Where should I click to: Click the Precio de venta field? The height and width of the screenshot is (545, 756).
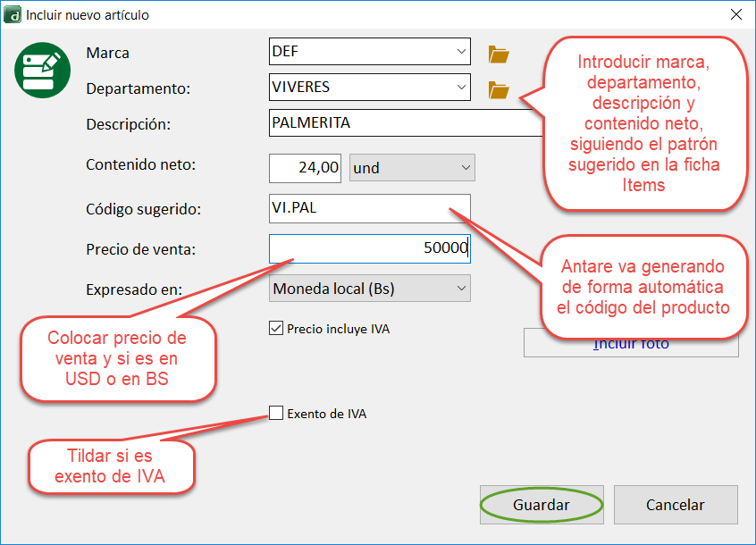[369, 248]
